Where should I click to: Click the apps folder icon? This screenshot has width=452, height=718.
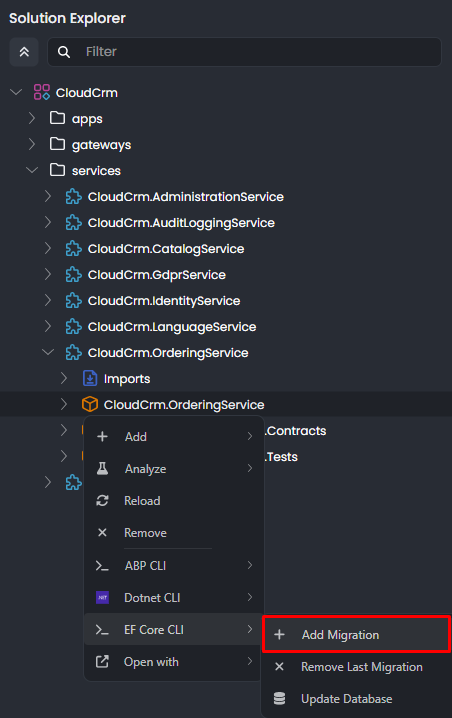[57, 118]
